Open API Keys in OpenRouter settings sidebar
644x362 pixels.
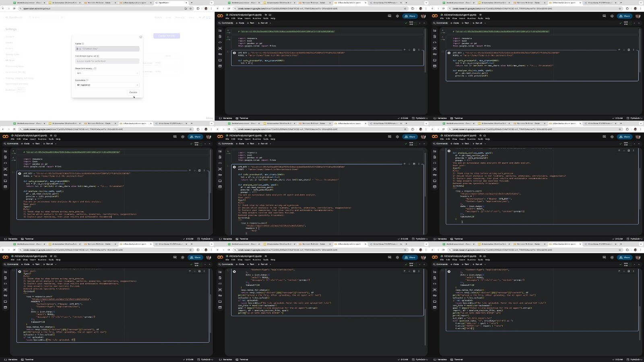click(10, 60)
